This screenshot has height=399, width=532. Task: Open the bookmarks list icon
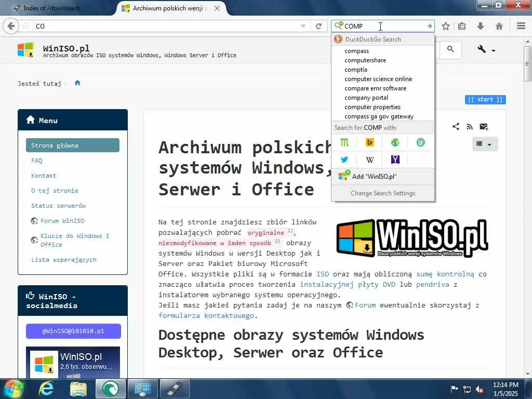[x=462, y=26]
